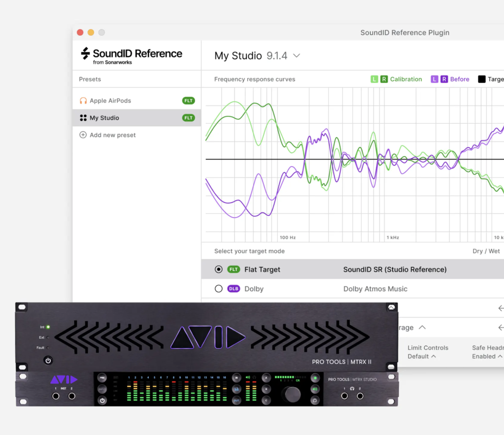Click the MTRX Studio power button
Image resolution: width=504 pixels, height=435 pixels.
pyautogui.click(x=102, y=400)
